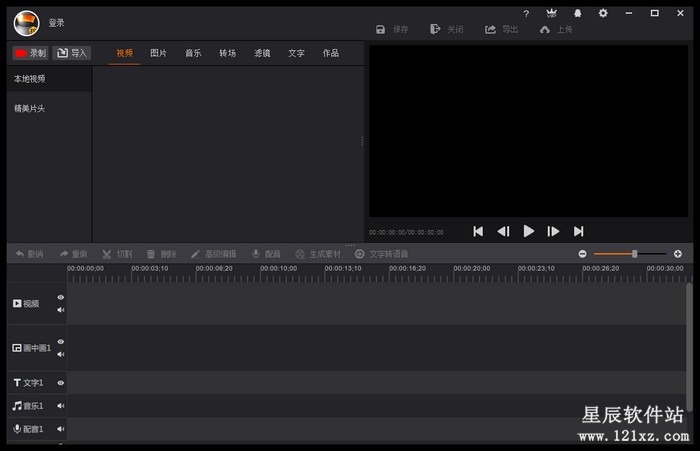
Task: Switch to the 音乐 tab
Action: point(193,53)
